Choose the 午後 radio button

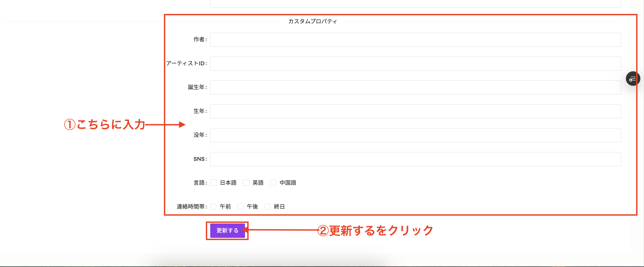point(241,206)
